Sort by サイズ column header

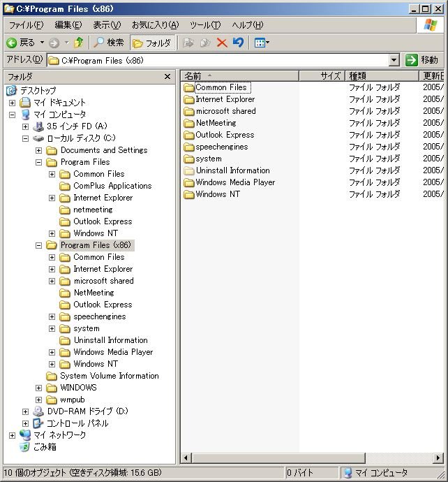pyautogui.click(x=322, y=75)
